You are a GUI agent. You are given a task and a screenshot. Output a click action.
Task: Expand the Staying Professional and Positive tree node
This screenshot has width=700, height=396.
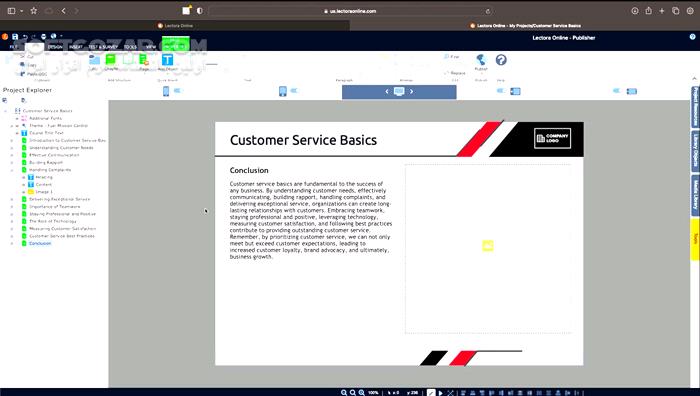click(x=12, y=214)
